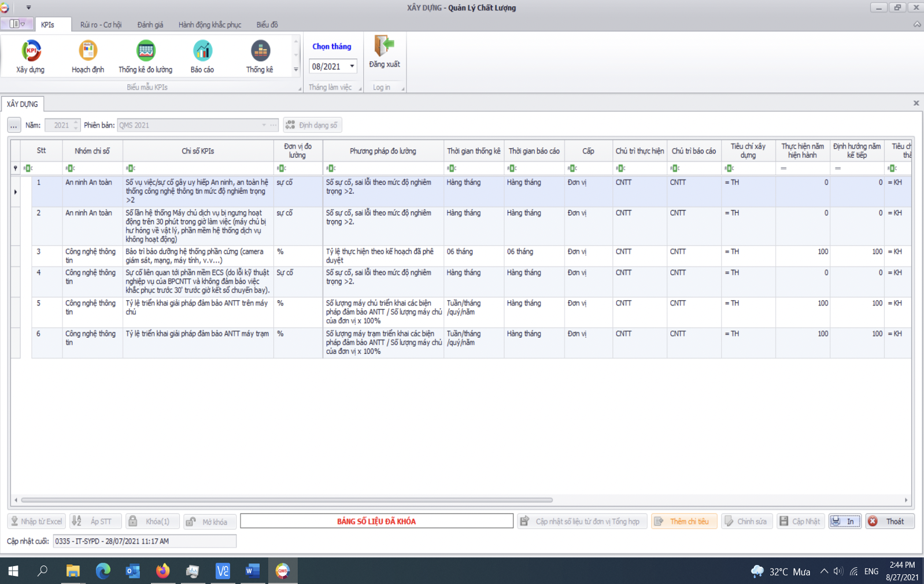Click Nhập từ Excel button
Viewport: 924px width, 584px height.
36,521
